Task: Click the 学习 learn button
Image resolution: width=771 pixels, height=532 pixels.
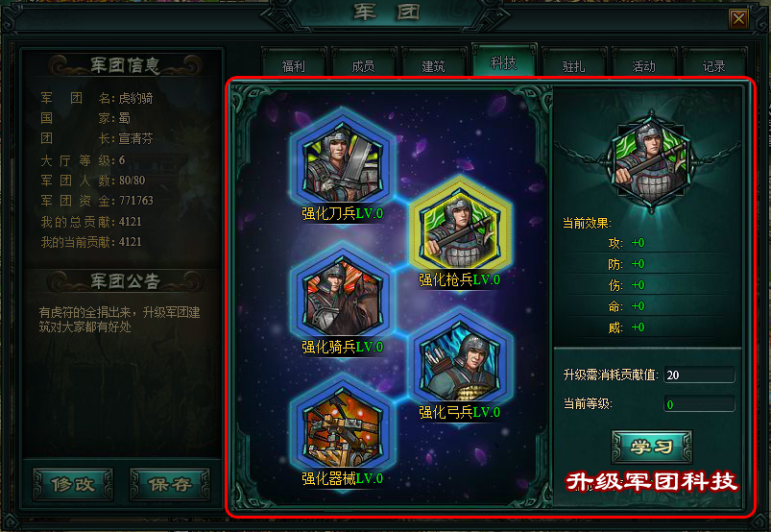Action: [x=652, y=447]
